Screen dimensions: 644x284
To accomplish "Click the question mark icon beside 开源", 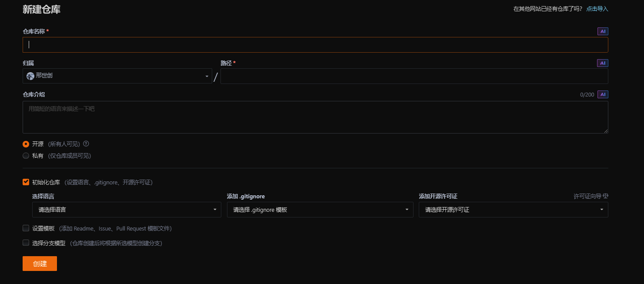I will coord(86,144).
